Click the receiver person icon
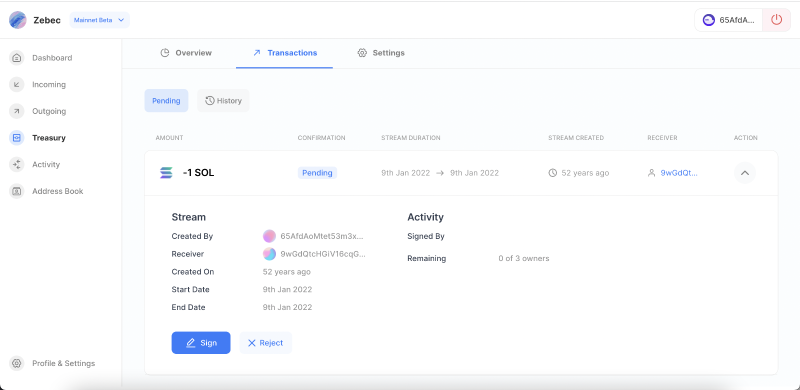This screenshot has width=800, height=390. pyautogui.click(x=652, y=173)
